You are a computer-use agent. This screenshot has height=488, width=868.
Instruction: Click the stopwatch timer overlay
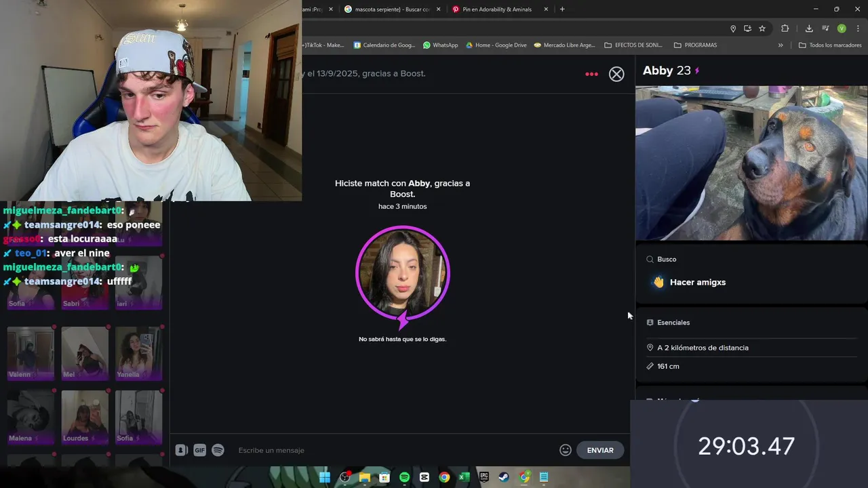coord(749,444)
